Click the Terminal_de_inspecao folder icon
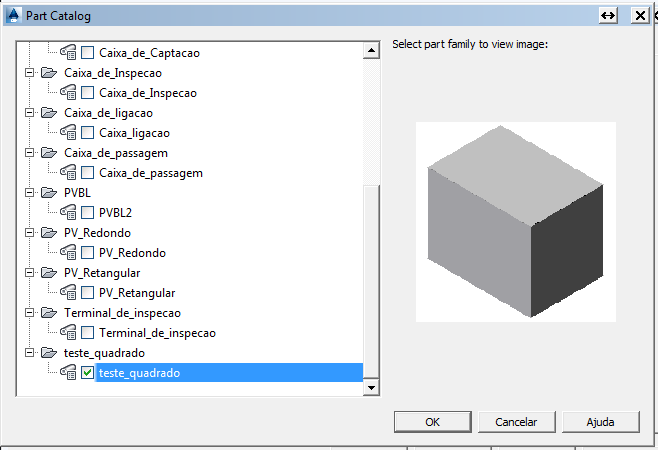Screen dimensions: 658x450 pyautogui.click(x=49, y=312)
